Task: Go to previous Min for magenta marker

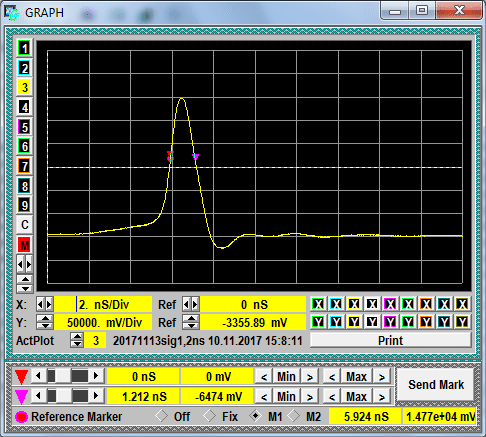Action: tap(264, 397)
